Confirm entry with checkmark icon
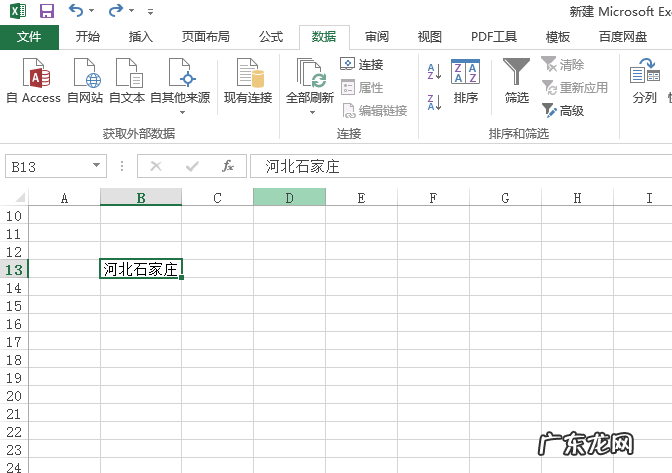Screen dimensions: 672x473 point(192,166)
